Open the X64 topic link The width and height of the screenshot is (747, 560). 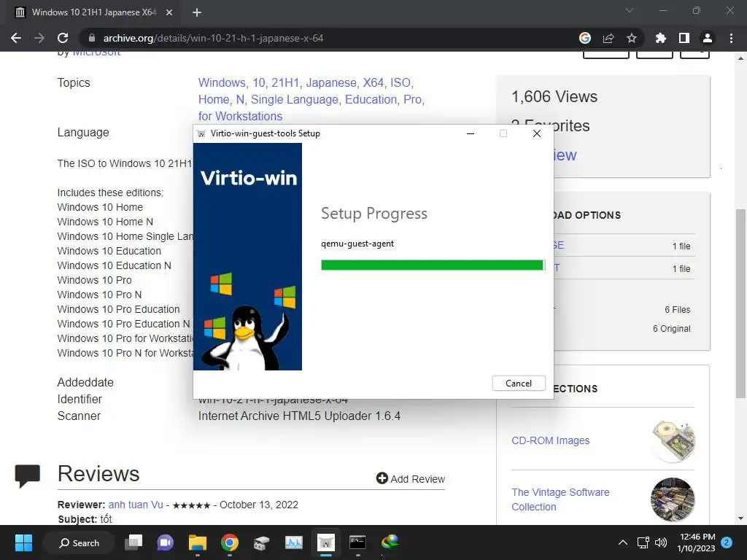373,83
